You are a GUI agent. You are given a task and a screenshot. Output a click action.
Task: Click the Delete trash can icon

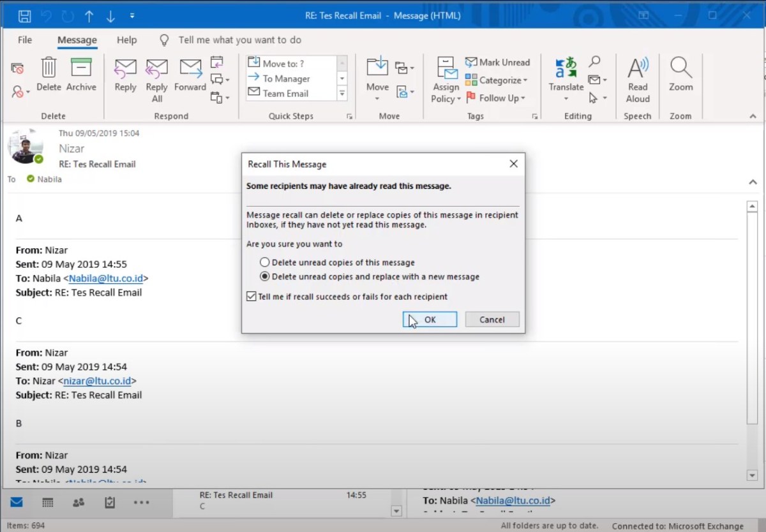(x=49, y=69)
